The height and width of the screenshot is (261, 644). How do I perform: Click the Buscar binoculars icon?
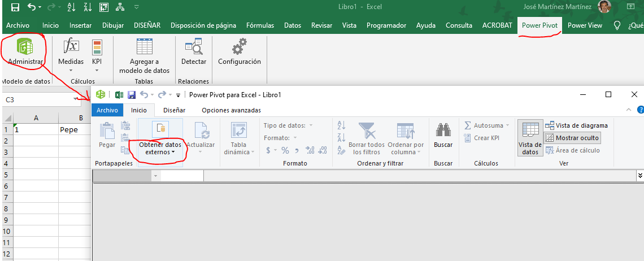443,130
